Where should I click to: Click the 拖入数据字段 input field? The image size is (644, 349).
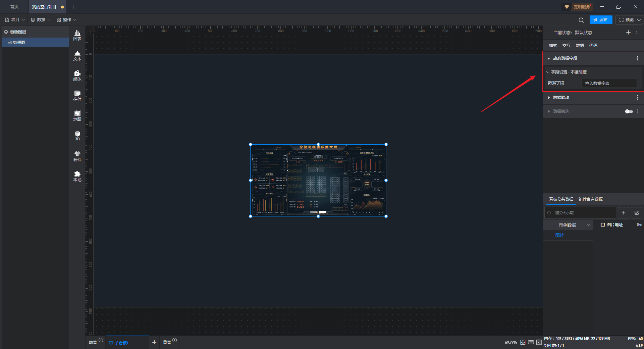[x=609, y=83]
